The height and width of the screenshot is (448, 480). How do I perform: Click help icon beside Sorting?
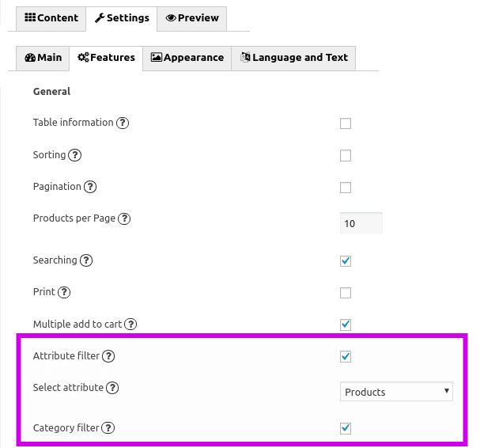coord(74,155)
